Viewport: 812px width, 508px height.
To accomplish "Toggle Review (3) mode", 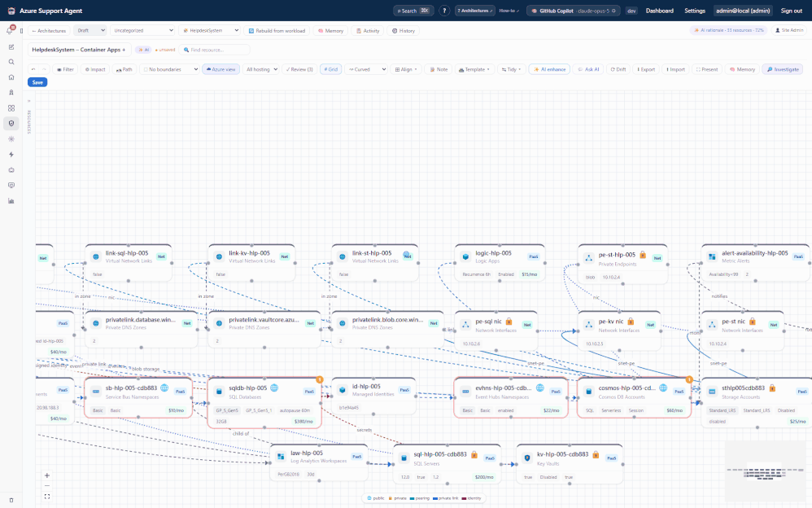I will [x=300, y=69].
